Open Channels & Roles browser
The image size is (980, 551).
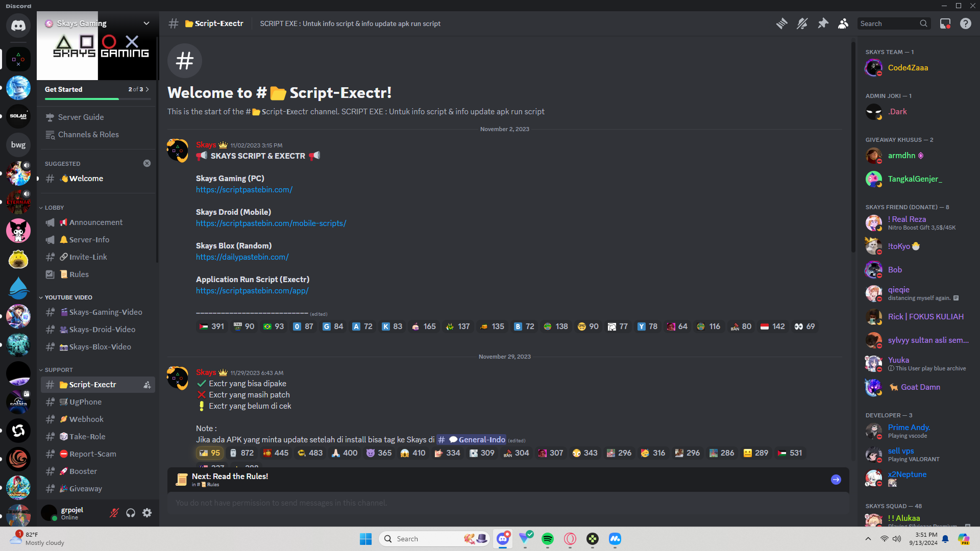pos(97,135)
